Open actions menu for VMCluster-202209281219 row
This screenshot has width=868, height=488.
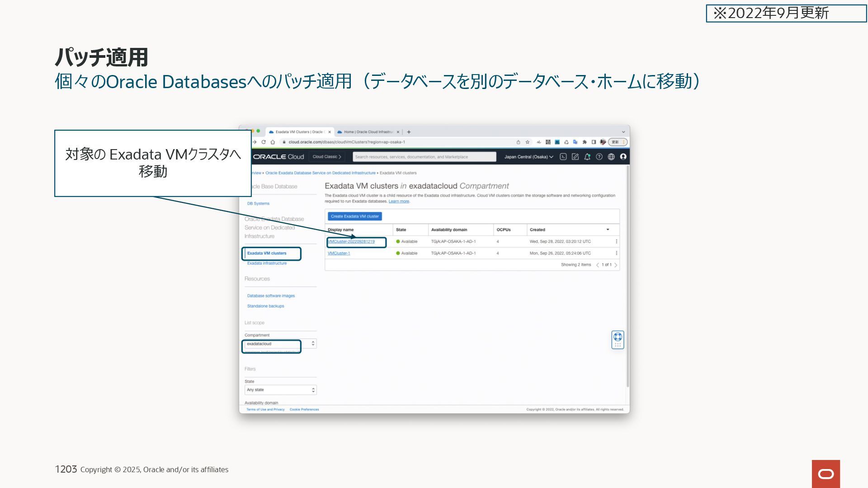[x=616, y=241]
